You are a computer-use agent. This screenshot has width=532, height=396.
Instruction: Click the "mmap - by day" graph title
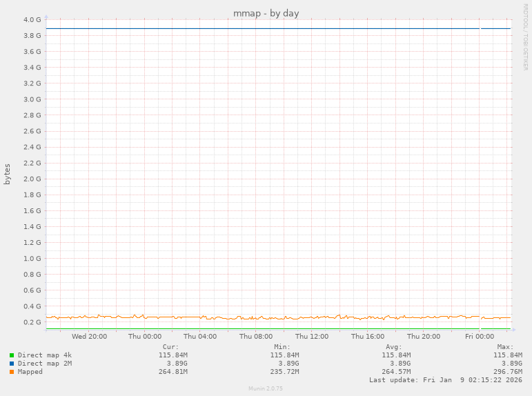coord(266,13)
